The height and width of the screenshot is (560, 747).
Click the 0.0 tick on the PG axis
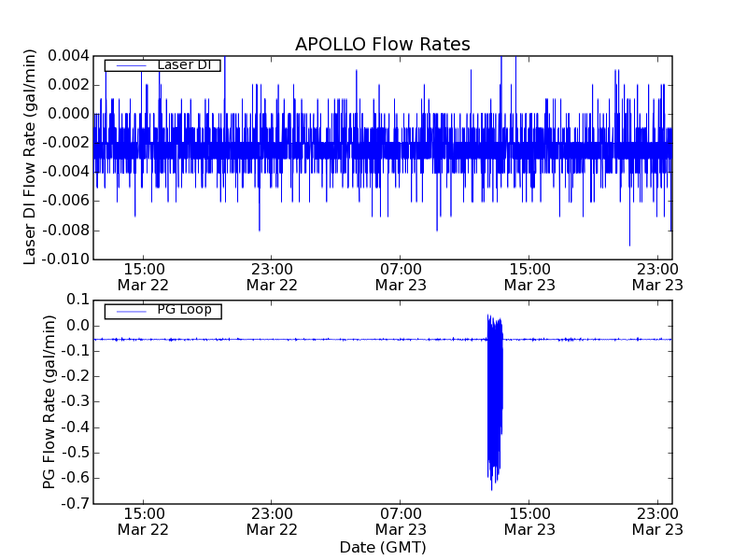tap(78, 326)
